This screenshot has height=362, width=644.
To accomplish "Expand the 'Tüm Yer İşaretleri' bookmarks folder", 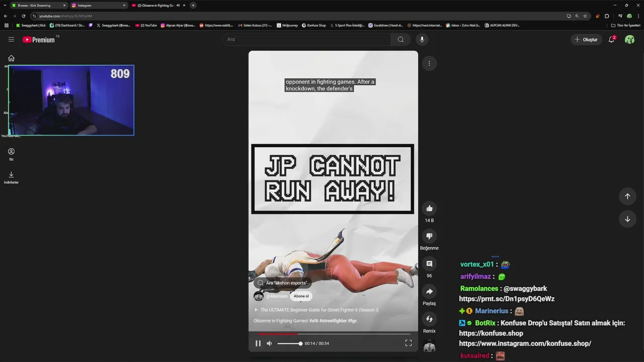I will click(x=625, y=25).
